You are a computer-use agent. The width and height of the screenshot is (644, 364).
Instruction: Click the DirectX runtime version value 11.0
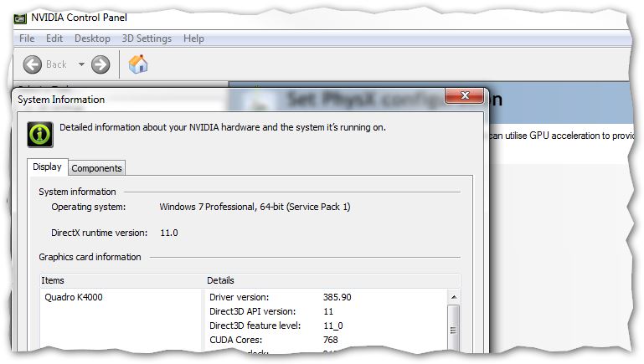[x=169, y=233]
